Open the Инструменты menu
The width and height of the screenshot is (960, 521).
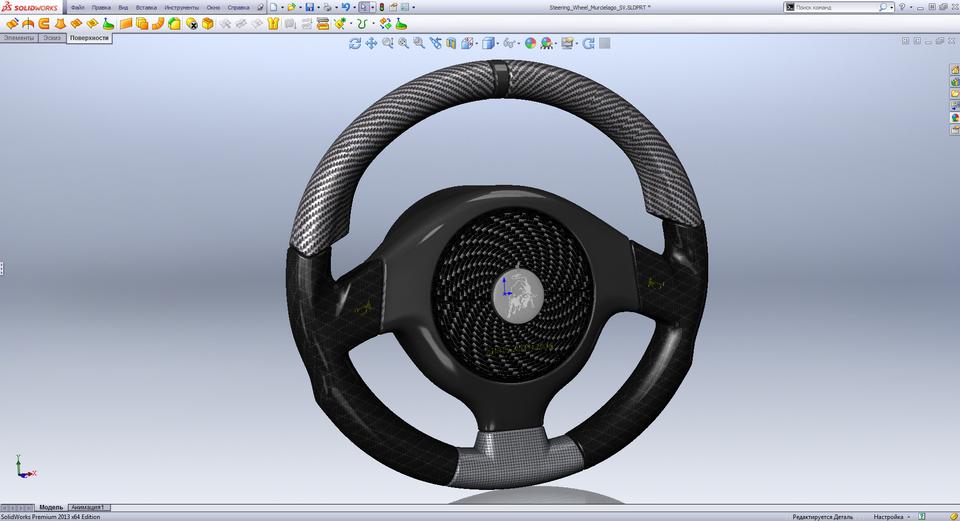[x=181, y=7]
